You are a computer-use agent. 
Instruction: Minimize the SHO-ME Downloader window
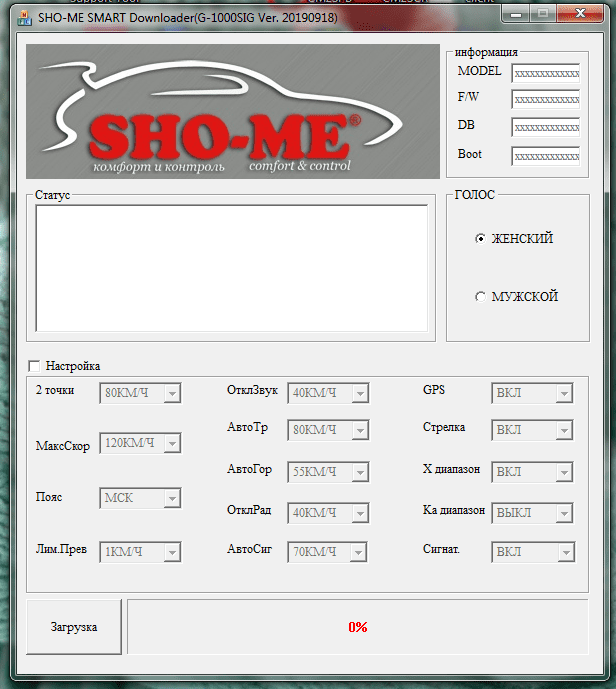pyautogui.click(x=515, y=14)
